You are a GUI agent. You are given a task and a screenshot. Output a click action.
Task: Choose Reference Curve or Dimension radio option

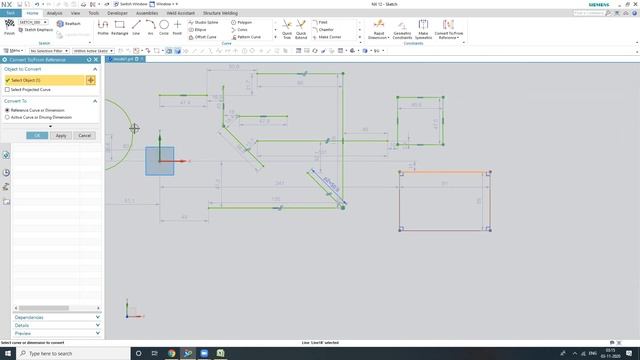tap(7, 110)
